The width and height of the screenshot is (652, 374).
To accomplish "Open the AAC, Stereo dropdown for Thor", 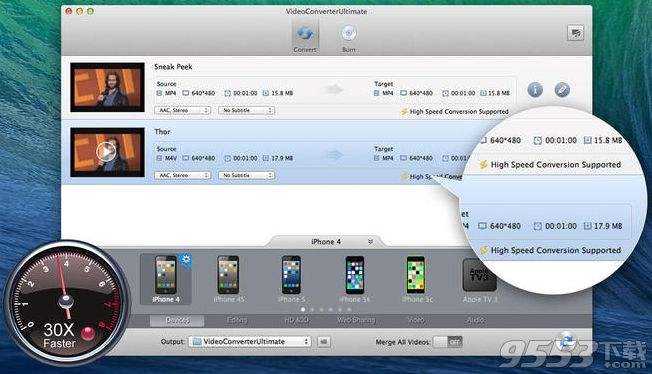I will (x=183, y=175).
